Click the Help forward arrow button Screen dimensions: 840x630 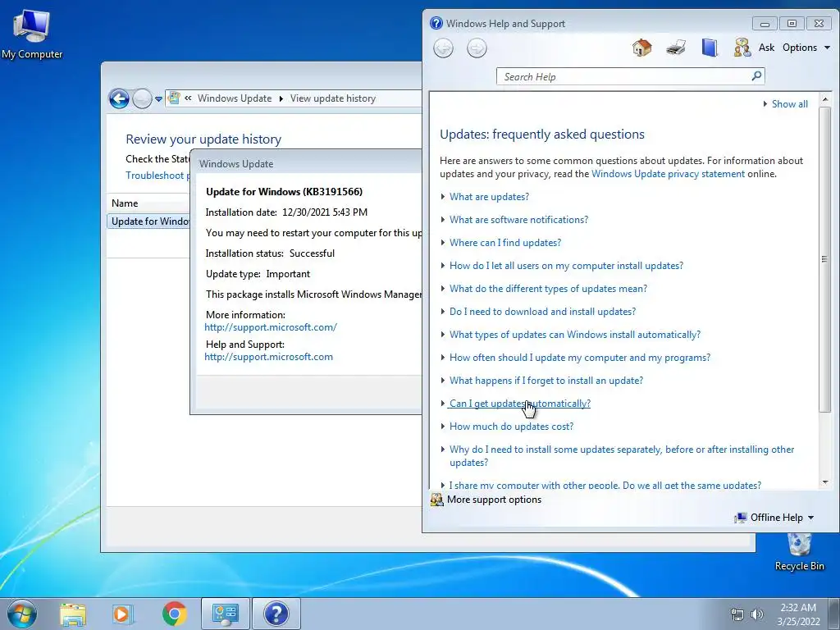477,48
